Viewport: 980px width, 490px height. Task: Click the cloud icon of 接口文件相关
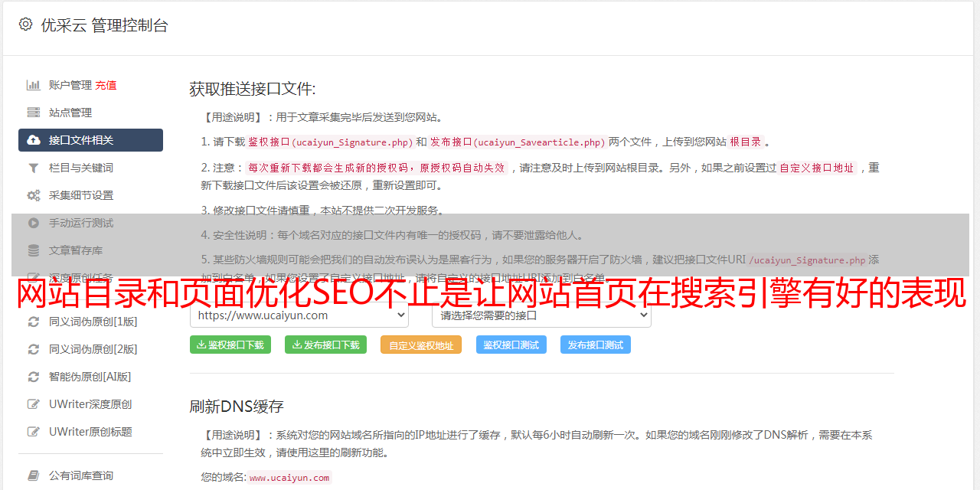[x=34, y=140]
